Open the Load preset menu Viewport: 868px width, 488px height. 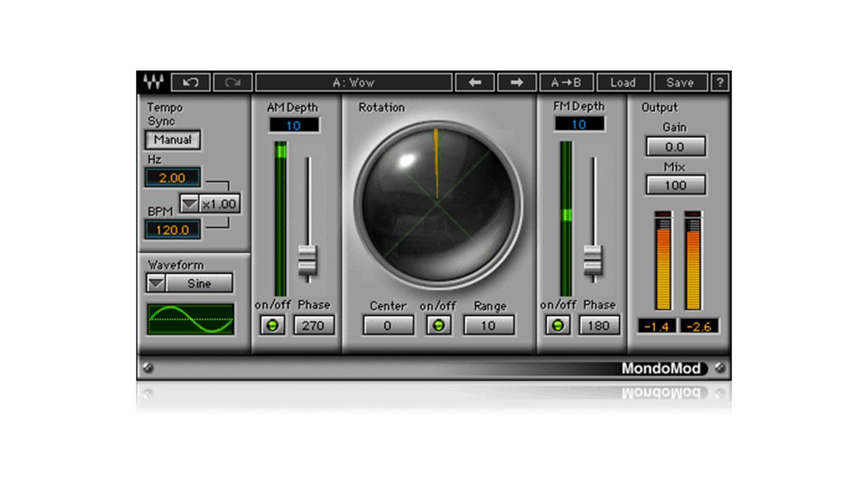point(624,82)
